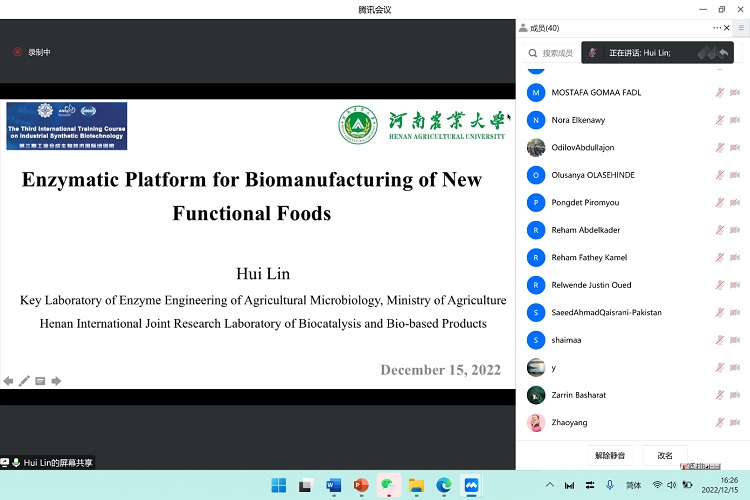The height and width of the screenshot is (500, 750).
Task: Open the members panel three-dot options
Action: [716, 28]
